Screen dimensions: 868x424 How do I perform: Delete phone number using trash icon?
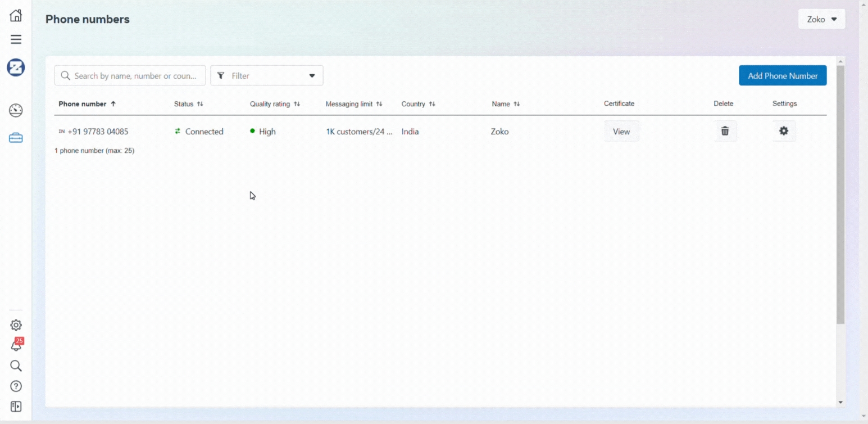(x=725, y=131)
